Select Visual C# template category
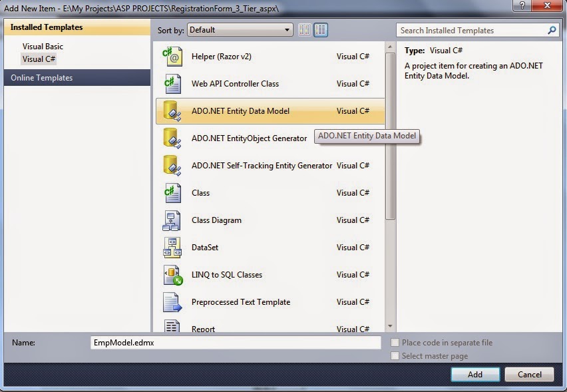The image size is (567, 392). pyautogui.click(x=39, y=59)
